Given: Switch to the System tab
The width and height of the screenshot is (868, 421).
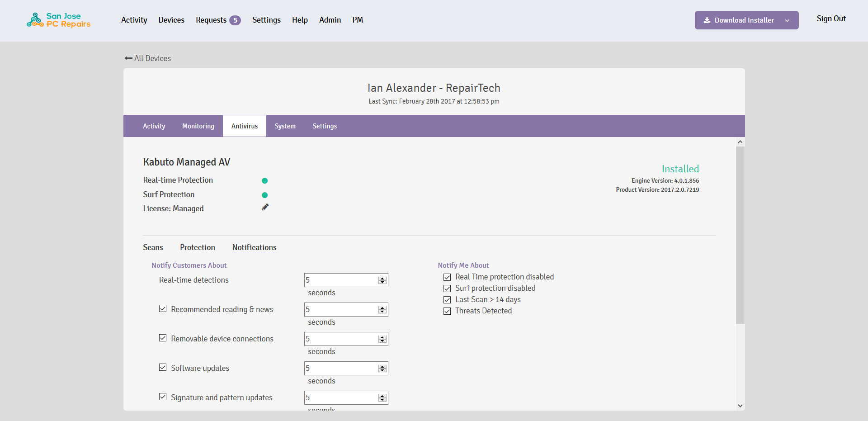Looking at the screenshot, I should 285,126.
